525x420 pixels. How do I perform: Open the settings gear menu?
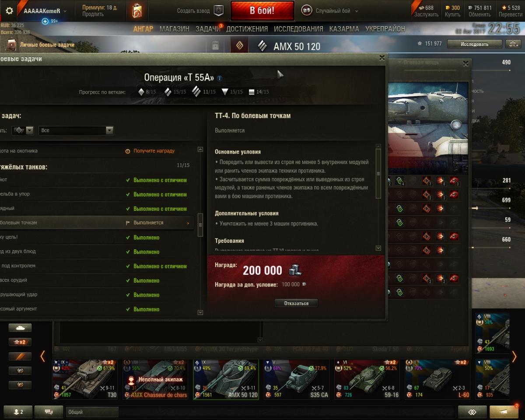[x=9, y=11]
